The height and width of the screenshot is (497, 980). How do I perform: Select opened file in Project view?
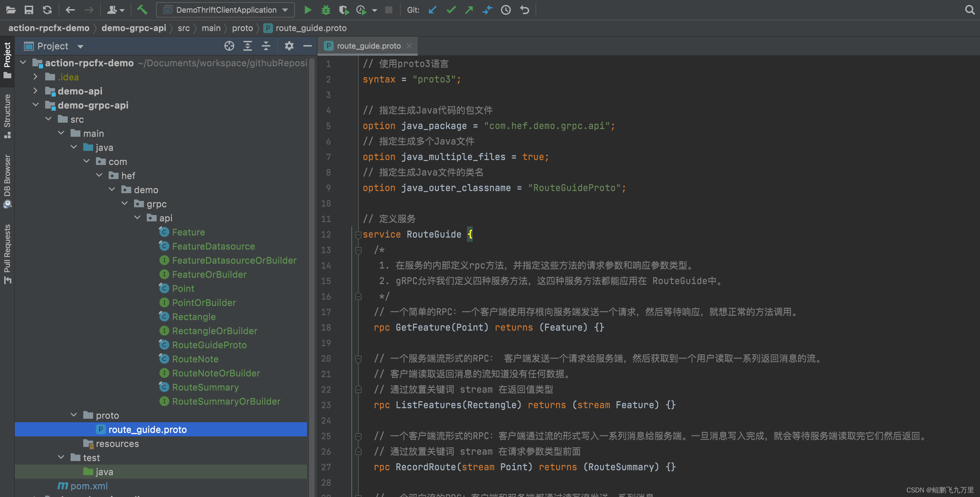(229, 45)
